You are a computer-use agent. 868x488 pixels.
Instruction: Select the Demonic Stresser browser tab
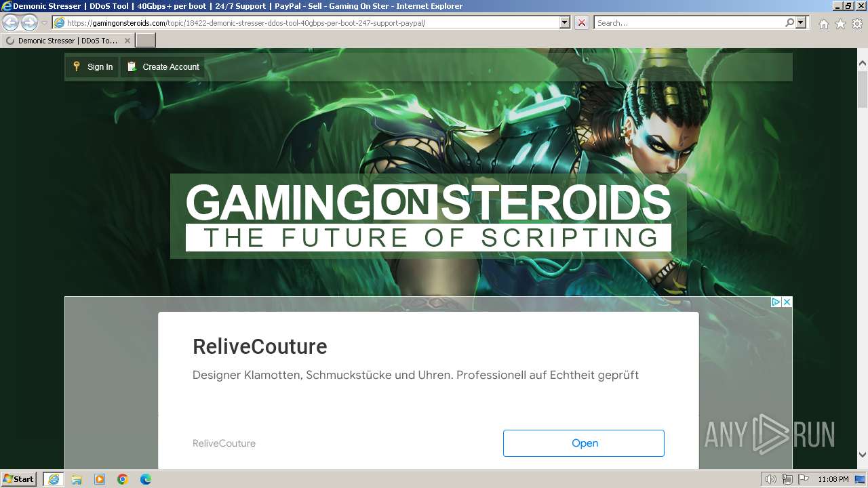(x=67, y=41)
